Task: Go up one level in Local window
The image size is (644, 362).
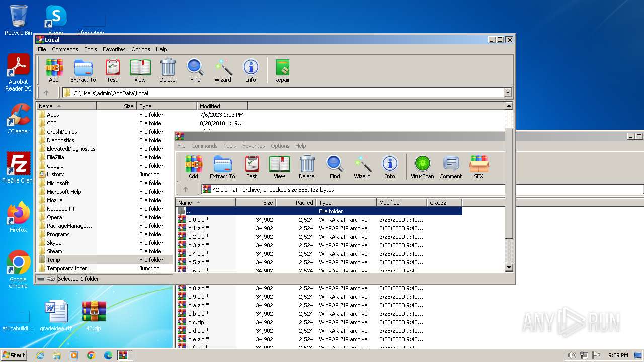Action: pyautogui.click(x=46, y=93)
